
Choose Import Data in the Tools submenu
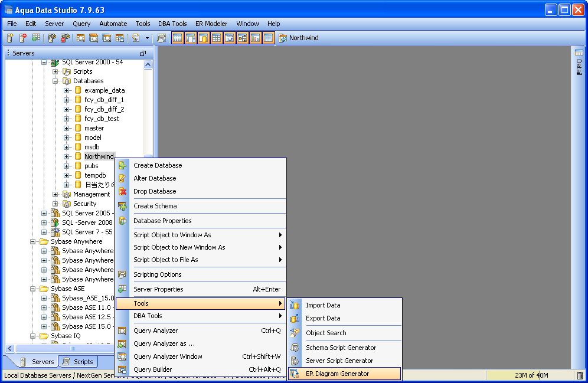pos(345,305)
